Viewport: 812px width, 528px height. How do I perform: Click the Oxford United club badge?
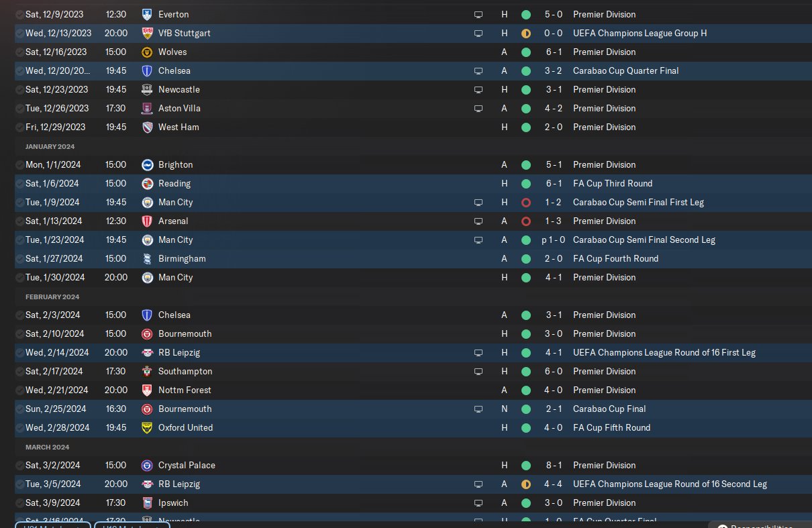147,427
